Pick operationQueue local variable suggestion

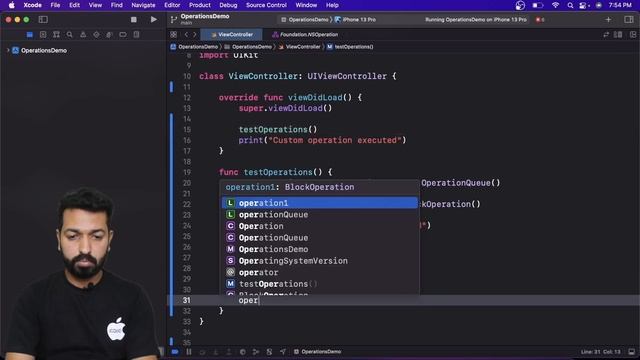pos(320,214)
